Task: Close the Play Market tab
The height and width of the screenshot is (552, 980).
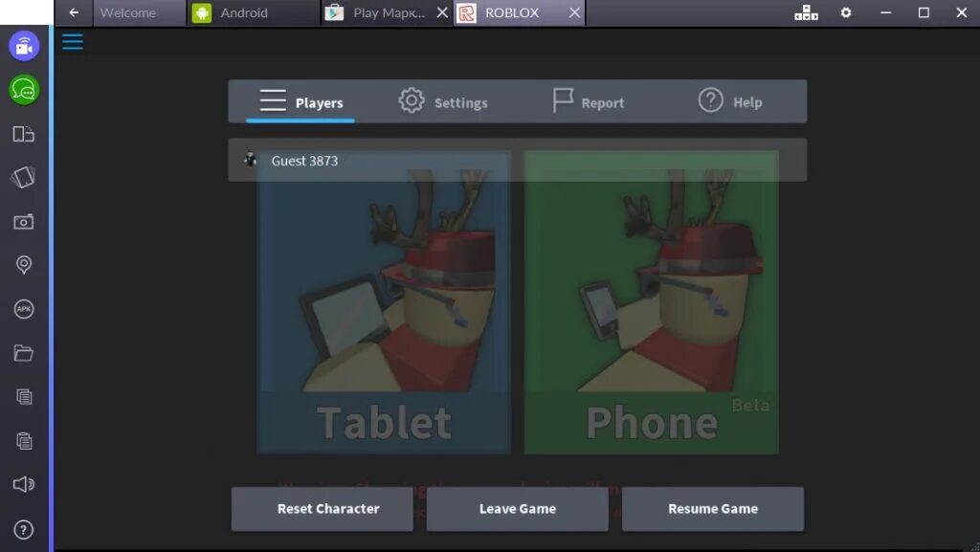Action: pos(442,12)
